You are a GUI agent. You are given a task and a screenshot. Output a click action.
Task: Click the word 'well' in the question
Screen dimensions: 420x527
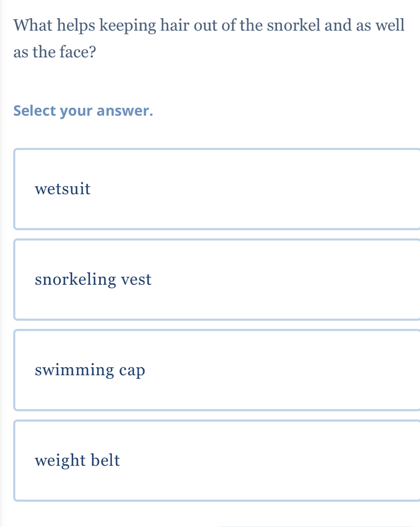click(x=390, y=25)
